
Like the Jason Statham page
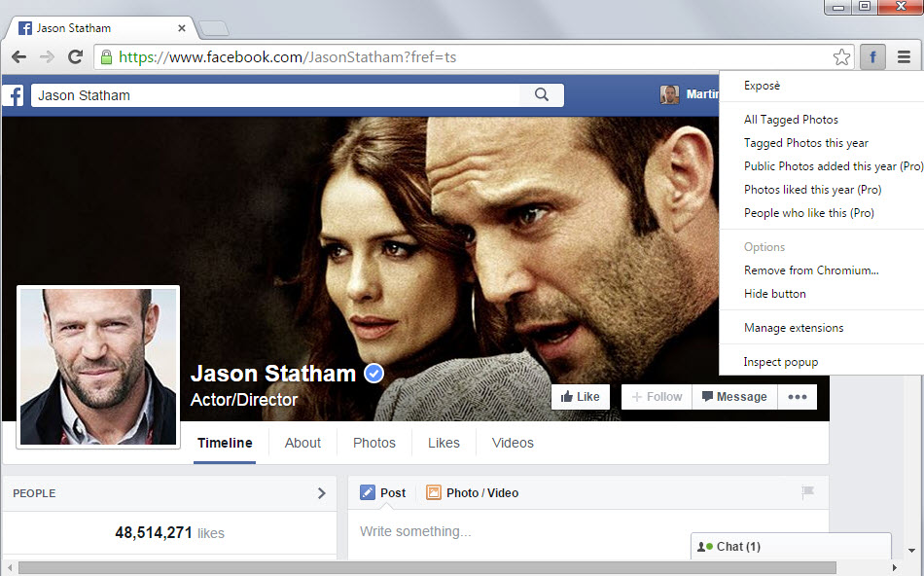[x=580, y=397]
